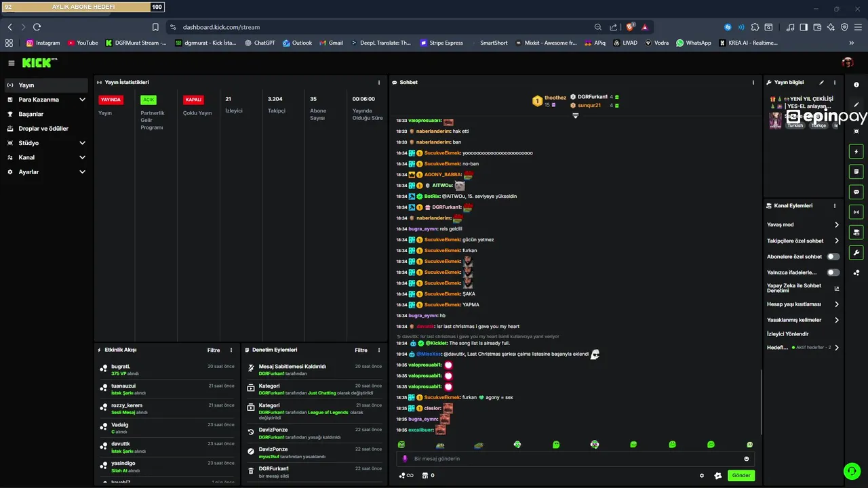
Task: Reload the page via browser refresh icon
Action: 37,27
